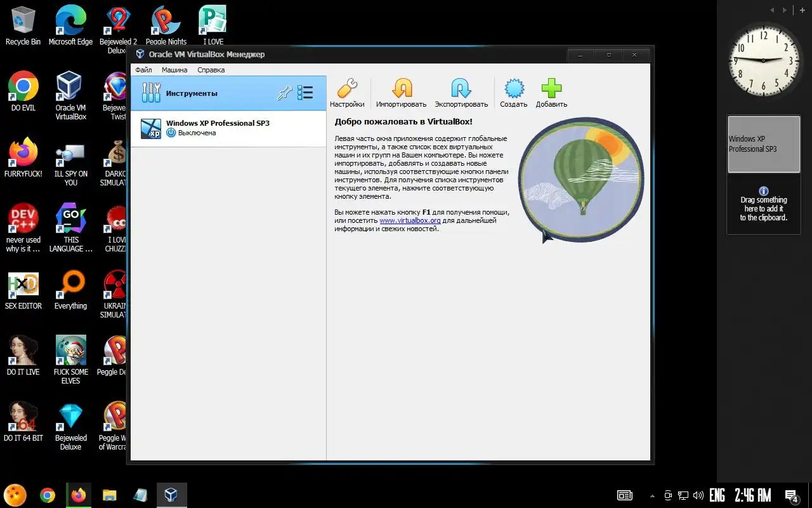Open Firefox from the taskbar
This screenshot has height=508, width=812.
coord(79,495)
